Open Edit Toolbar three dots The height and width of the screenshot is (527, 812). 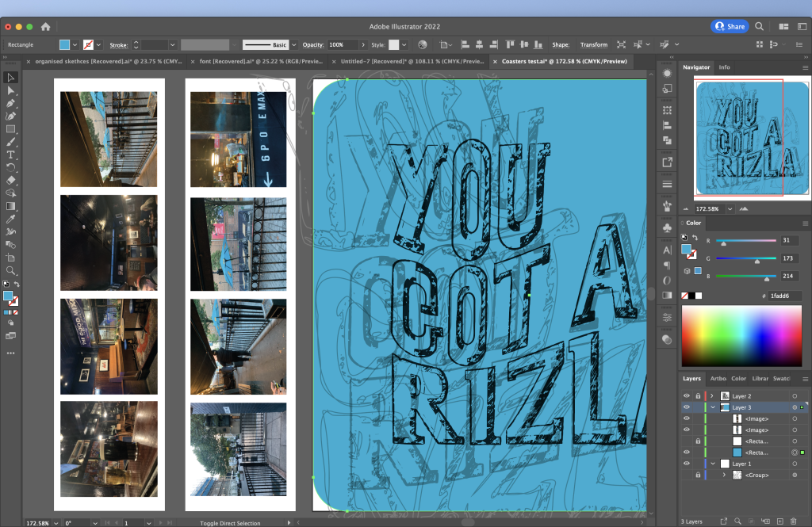coord(10,353)
